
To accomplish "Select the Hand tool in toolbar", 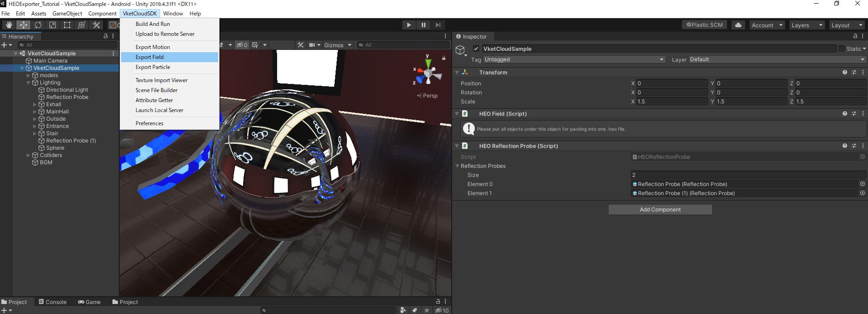I will click(x=9, y=25).
